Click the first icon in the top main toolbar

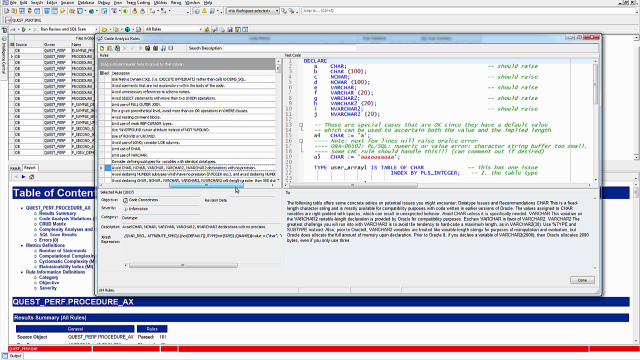[x=7, y=11]
